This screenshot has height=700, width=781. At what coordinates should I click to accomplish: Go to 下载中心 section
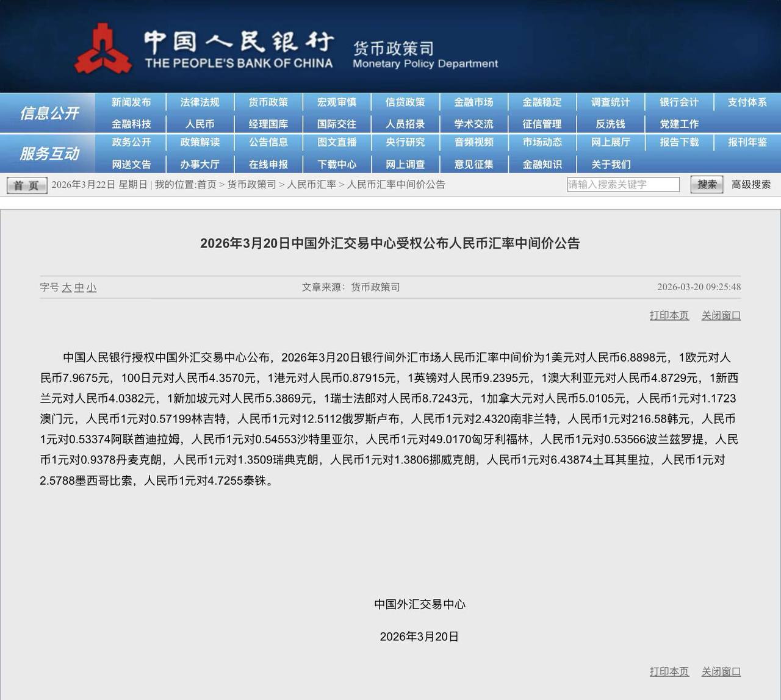click(337, 165)
